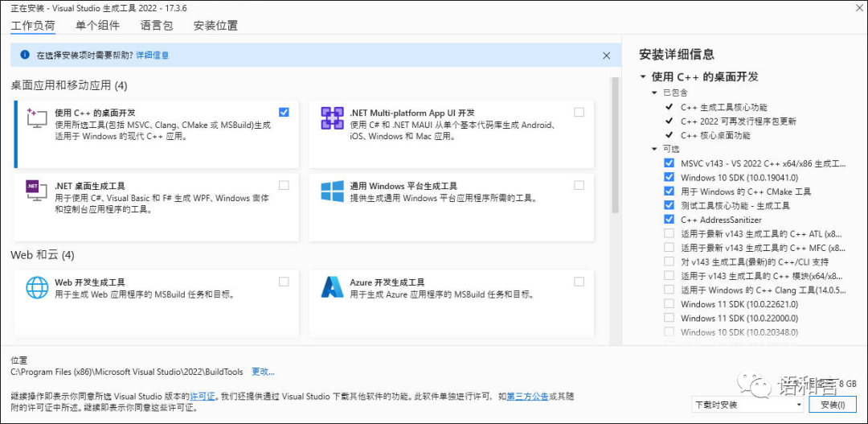Dismiss the help banner with the X
Screen dimensions: 868x424
(606, 56)
